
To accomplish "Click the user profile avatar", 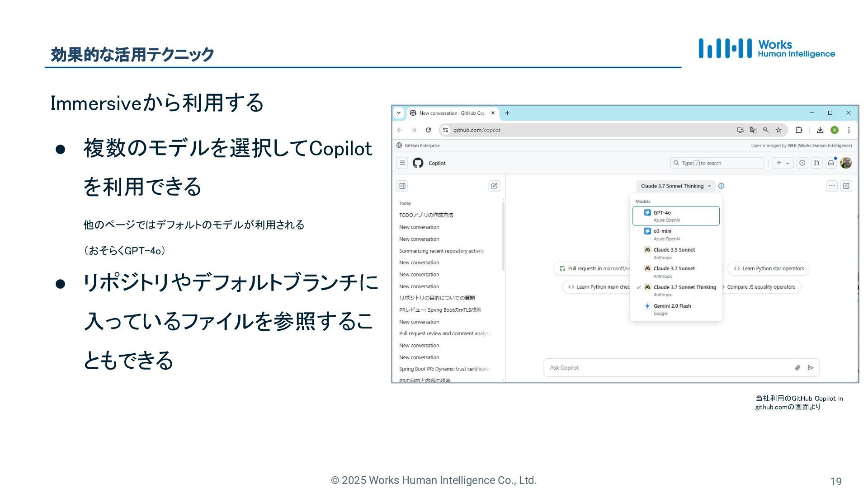I will [846, 163].
